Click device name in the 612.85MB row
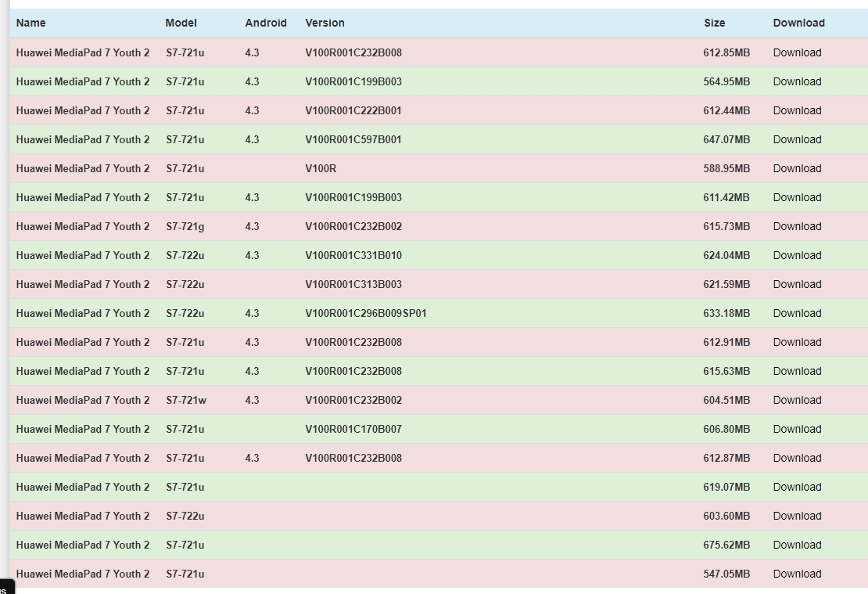Screen dimensions: 868x594 tap(82, 52)
